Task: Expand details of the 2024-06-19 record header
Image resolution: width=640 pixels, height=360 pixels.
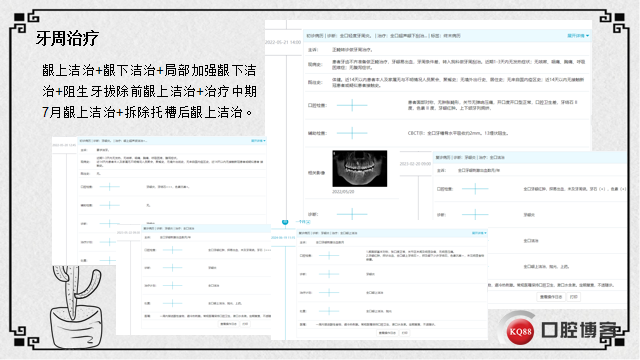Action: click(479, 233)
